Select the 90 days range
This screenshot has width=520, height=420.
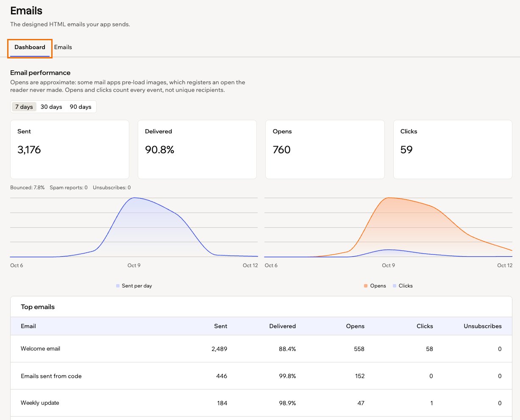(x=81, y=107)
